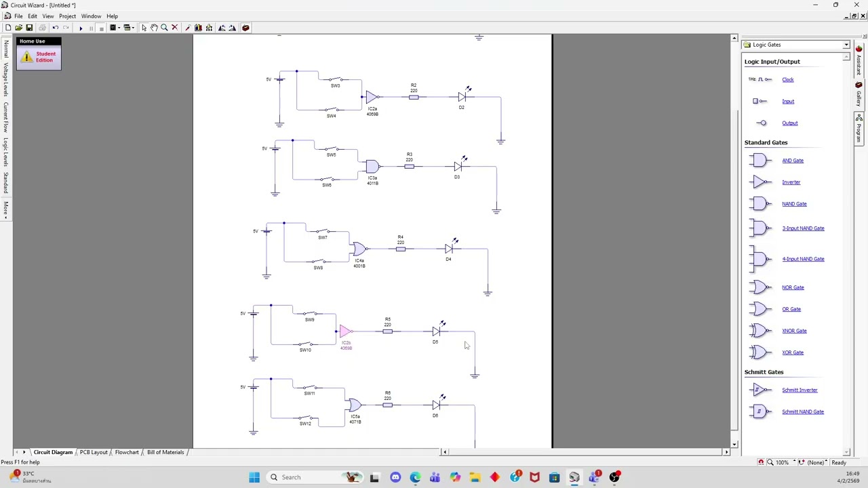Click the Input link in gallery
This screenshot has width=868, height=488.
788,102
